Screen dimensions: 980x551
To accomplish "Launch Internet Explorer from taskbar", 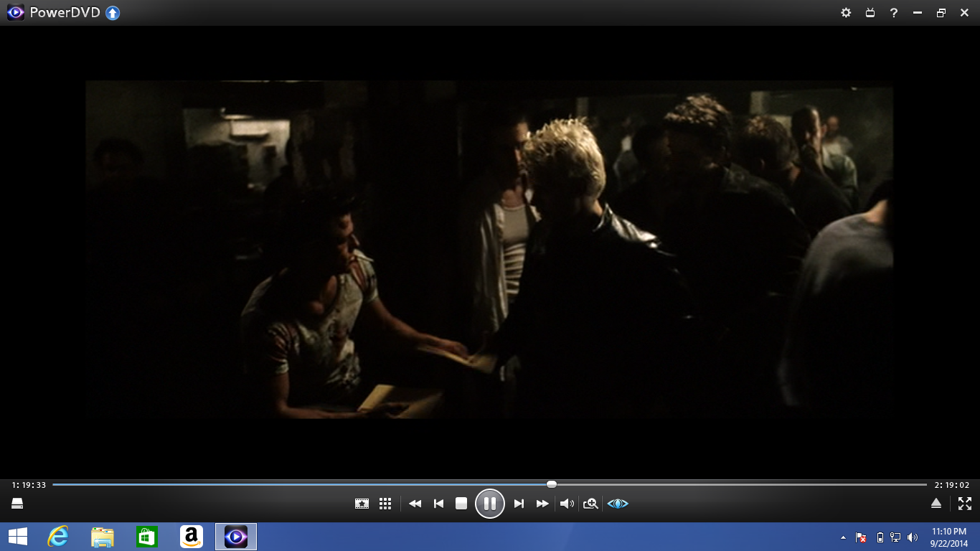I will (x=58, y=537).
